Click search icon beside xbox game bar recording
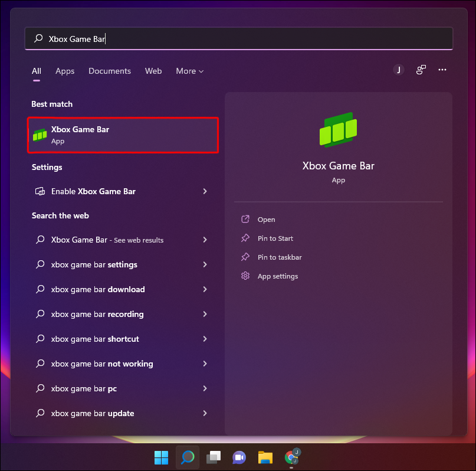Screen dimensions: 476x471 coord(40,314)
